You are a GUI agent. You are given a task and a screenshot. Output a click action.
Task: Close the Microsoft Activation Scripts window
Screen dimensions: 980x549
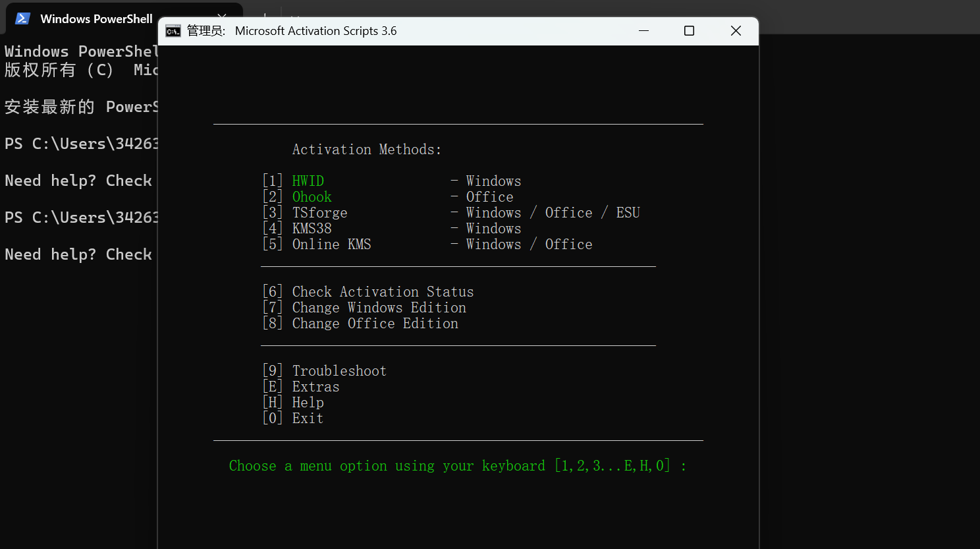tap(736, 31)
